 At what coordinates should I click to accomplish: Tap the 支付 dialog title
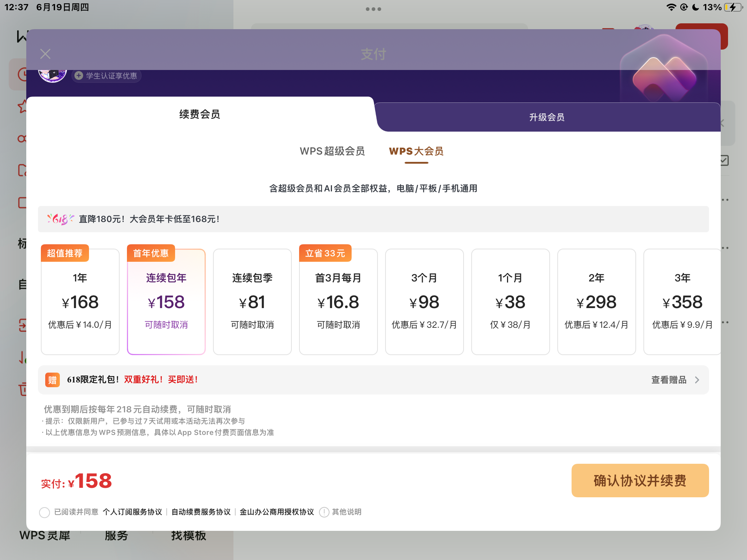pyautogui.click(x=373, y=54)
